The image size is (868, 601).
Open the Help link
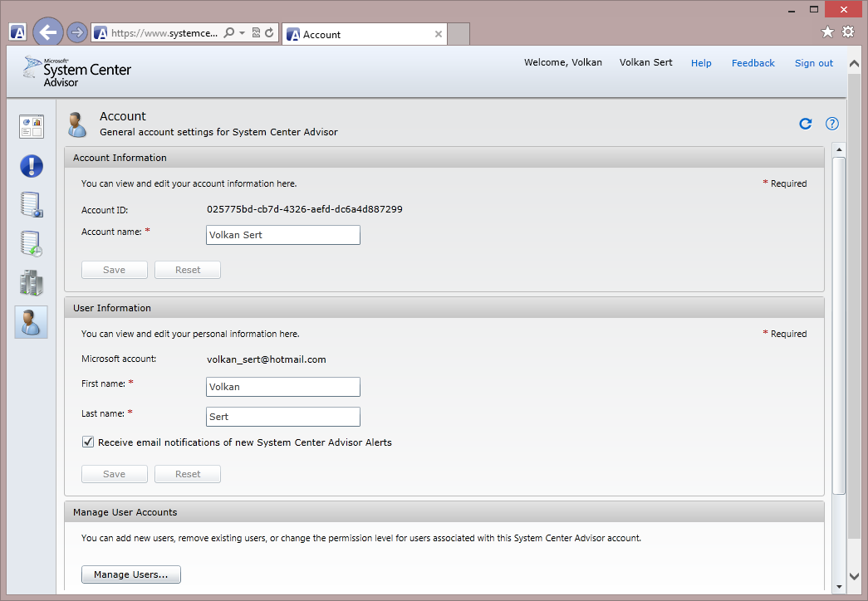701,63
